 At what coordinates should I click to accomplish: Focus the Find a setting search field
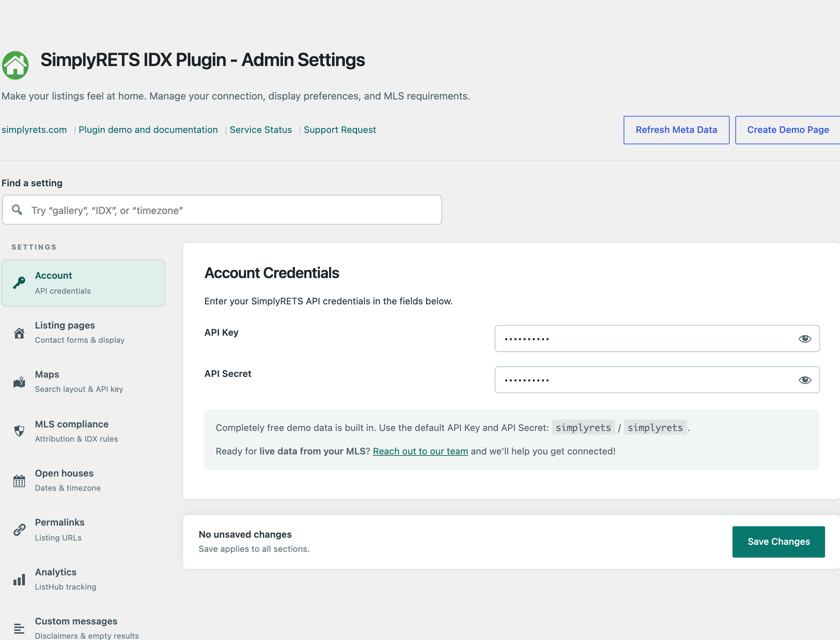pos(222,210)
